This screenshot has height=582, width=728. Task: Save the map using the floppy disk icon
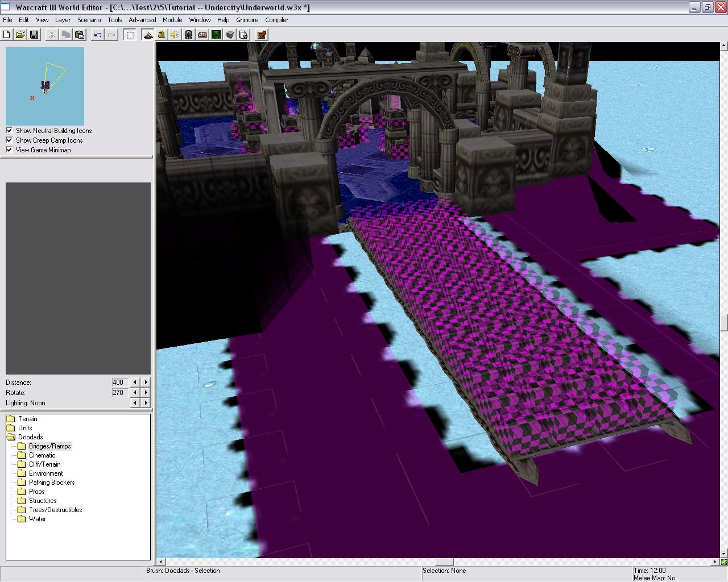pyautogui.click(x=34, y=35)
